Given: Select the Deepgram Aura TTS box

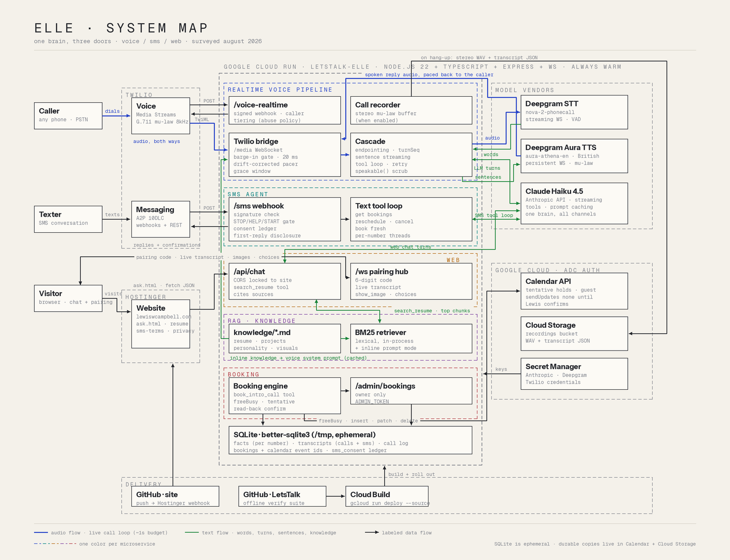Looking at the screenshot, I should (574, 156).
